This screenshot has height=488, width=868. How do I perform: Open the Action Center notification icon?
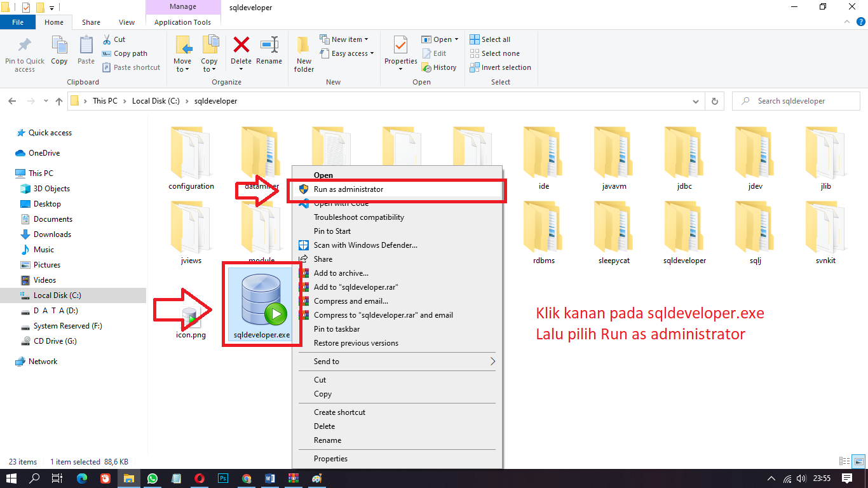click(846, 478)
